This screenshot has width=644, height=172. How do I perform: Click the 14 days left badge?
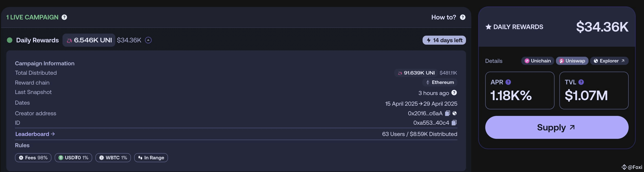[x=444, y=40]
